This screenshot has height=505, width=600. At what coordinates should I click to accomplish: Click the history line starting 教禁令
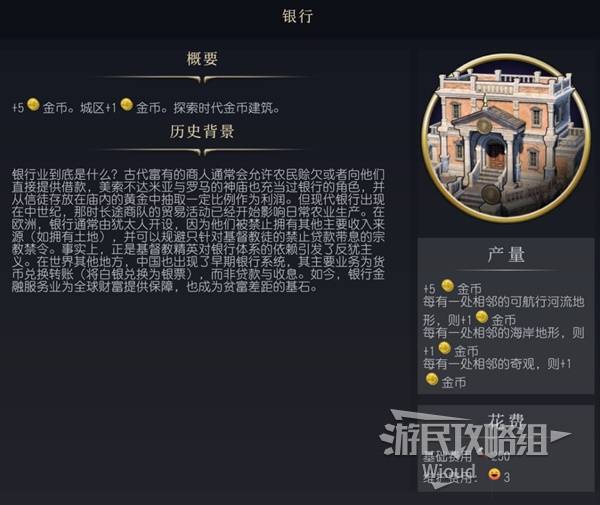(192, 249)
